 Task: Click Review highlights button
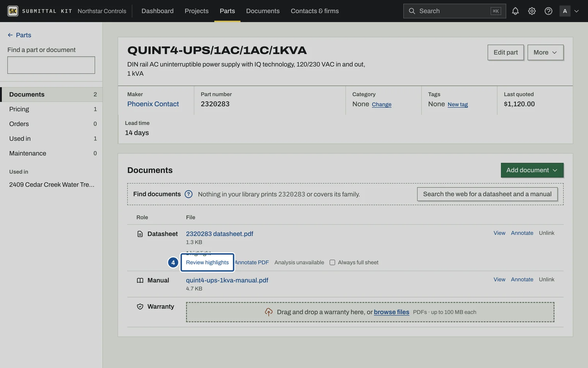pos(207,262)
